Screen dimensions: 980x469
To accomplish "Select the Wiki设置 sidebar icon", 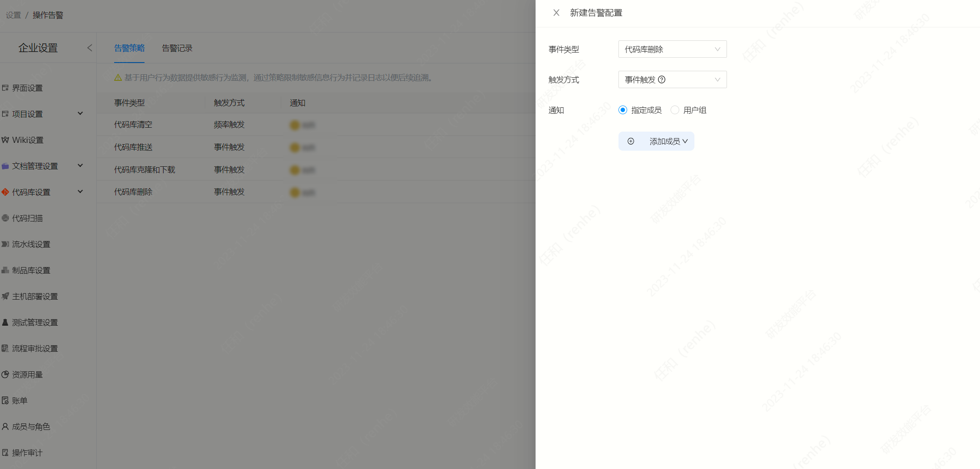I will coord(6,140).
